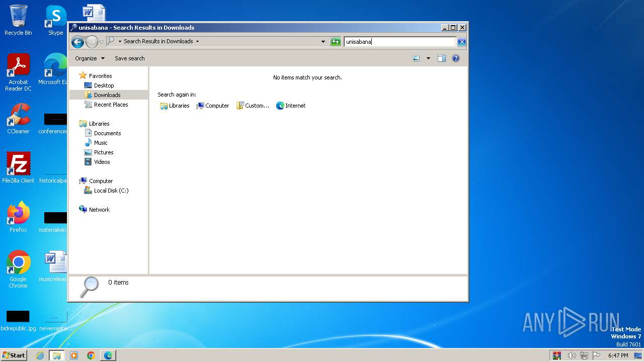
Task: Click the network icon in system tray
Action: (x=584, y=355)
